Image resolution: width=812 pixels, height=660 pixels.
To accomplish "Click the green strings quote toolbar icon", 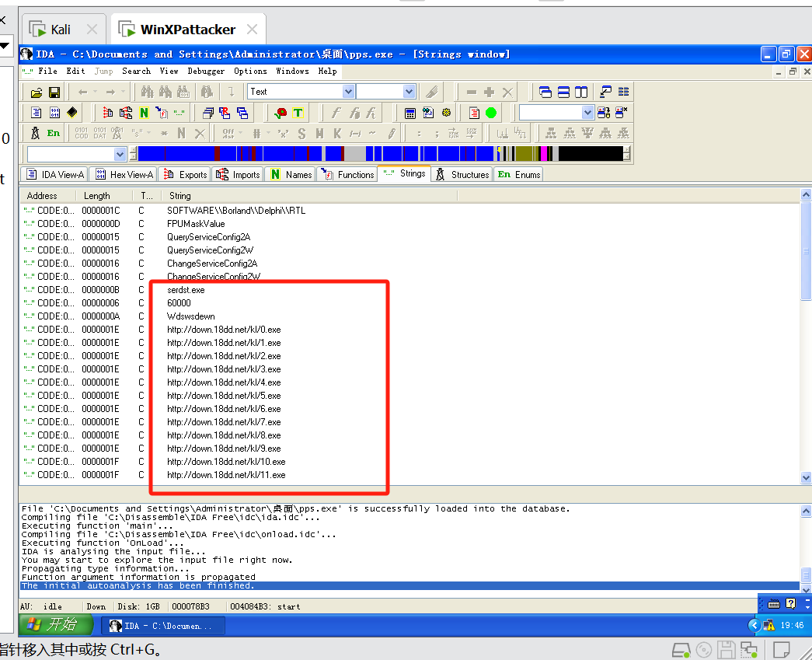I will pos(179,113).
